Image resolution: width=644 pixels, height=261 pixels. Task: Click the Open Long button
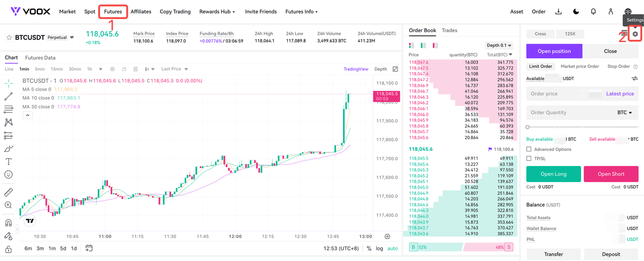tap(553, 174)
